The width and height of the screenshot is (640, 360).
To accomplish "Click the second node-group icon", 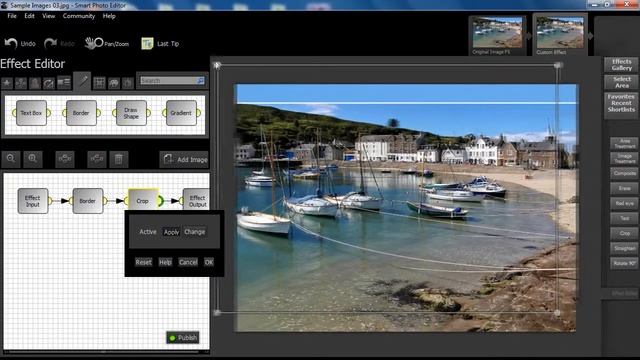I will click(x=97, y=159).
